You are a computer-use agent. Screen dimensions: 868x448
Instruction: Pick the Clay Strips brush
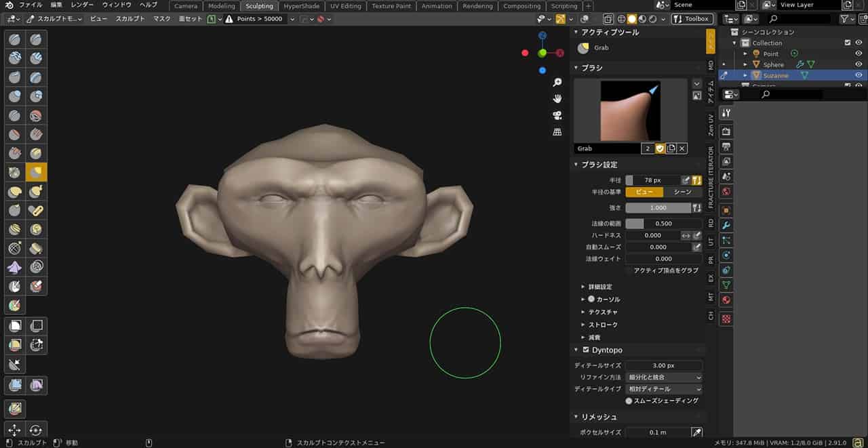coord(36,58)
